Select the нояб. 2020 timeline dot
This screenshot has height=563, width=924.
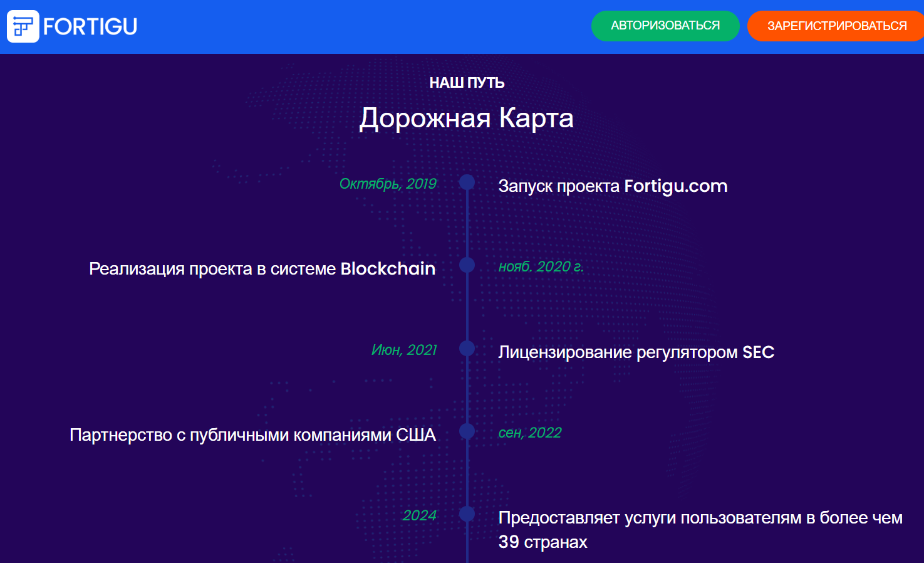[467, 265]
